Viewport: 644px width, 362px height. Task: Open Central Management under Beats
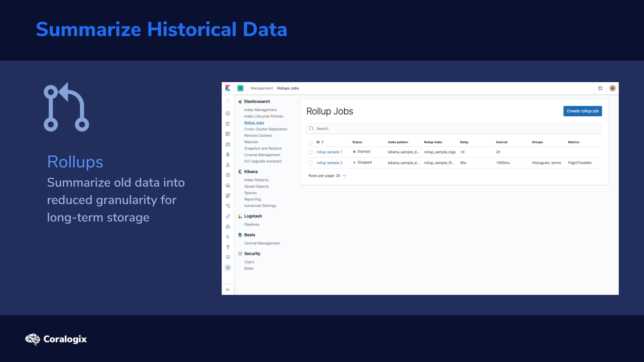262,243
